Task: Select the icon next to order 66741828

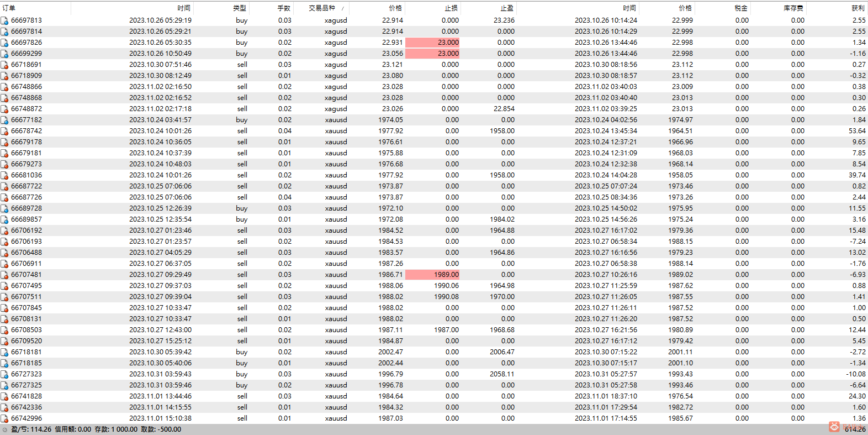Action: (4, 396)
